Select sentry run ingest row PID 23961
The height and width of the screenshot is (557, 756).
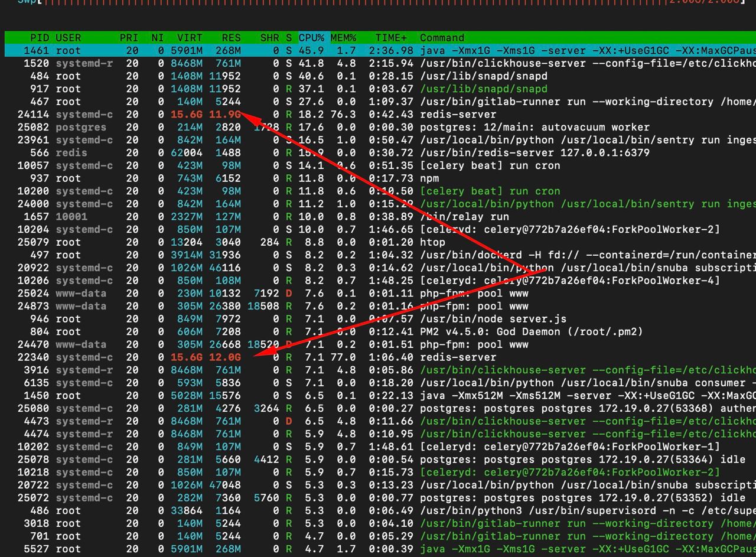click(380, 140)
